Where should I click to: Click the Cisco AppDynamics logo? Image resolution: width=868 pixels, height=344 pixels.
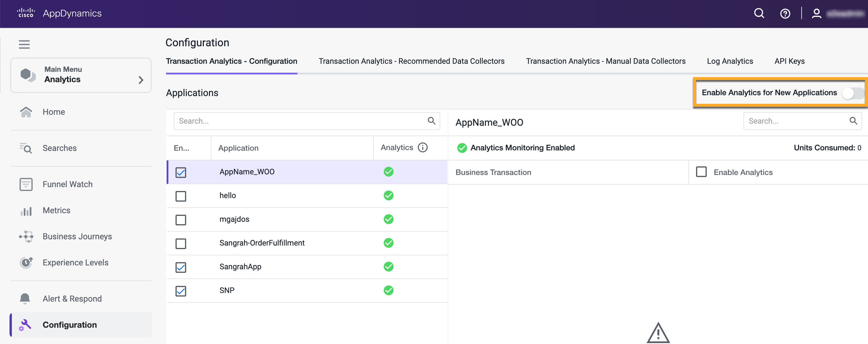coord(59,13)
